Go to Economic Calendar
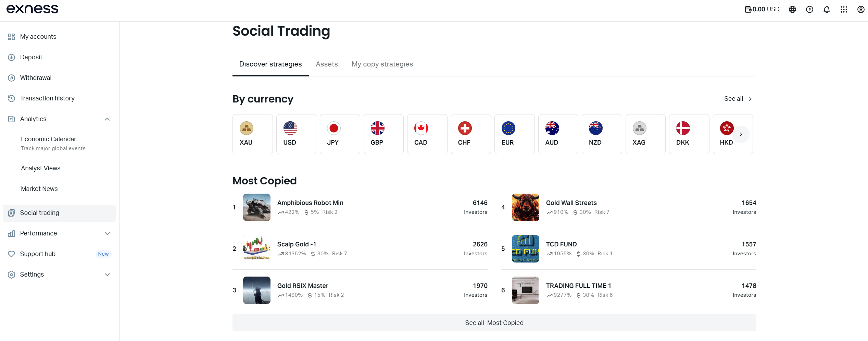The image size is (868, 341). point(49,139)
